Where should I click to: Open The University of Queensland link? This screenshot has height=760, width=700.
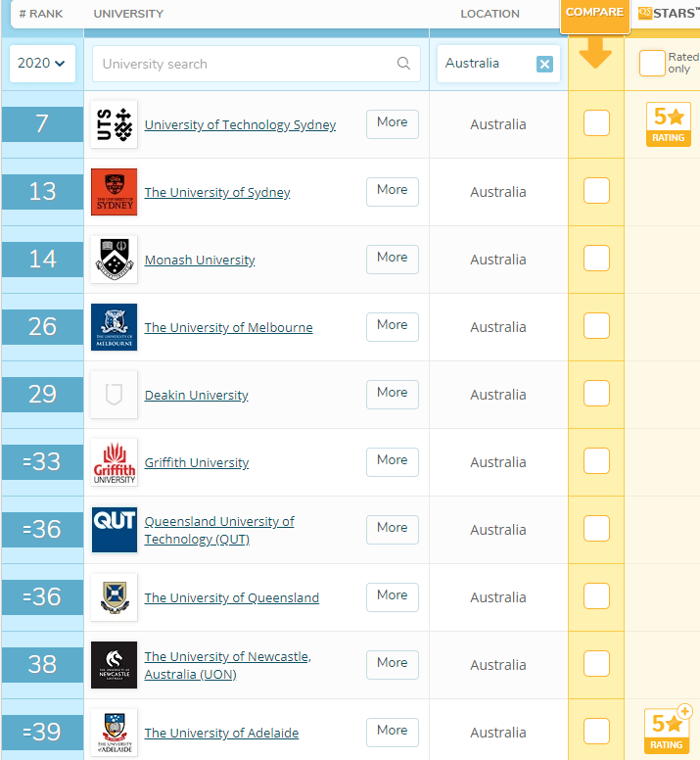point(231,597)
